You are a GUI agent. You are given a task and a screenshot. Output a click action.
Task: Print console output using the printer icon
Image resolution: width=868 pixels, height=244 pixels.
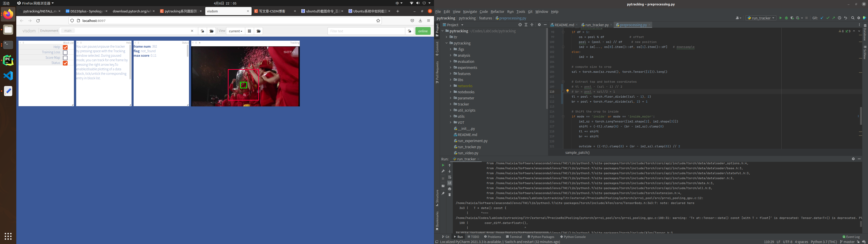click(x=450, y=189)
